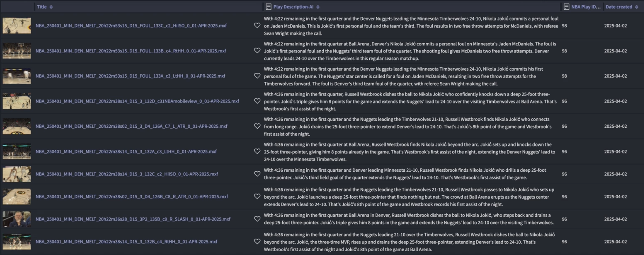644x255 pixels.
Task: Open the 132A_c3_LtHH clip link
Action: (x=126, y=151)
